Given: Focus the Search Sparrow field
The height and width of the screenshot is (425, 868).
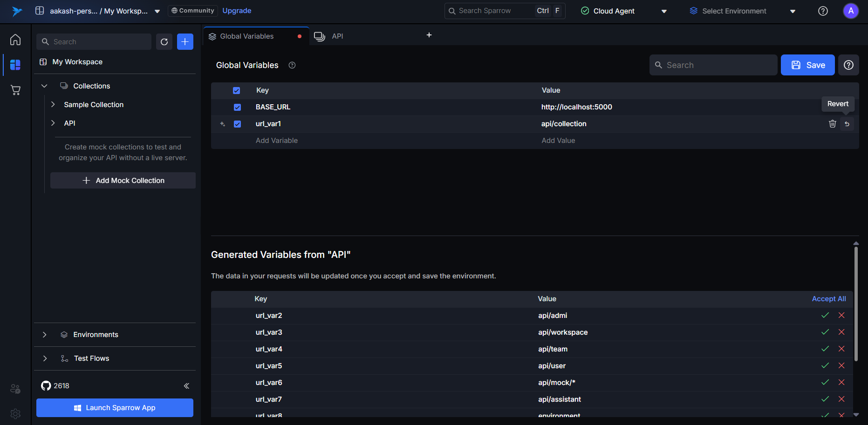Looking at the screenshot, I should (x=505, y=11).
